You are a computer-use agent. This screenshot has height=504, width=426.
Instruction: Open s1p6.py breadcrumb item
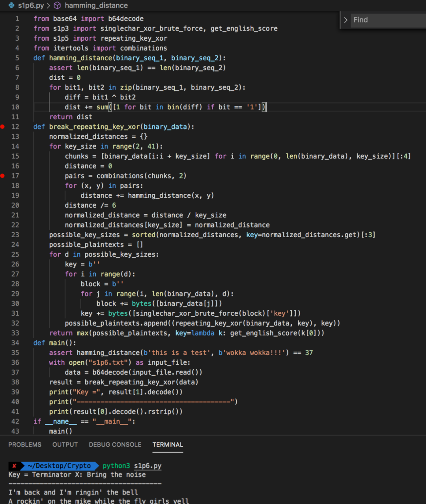click(x=31, y=6)
